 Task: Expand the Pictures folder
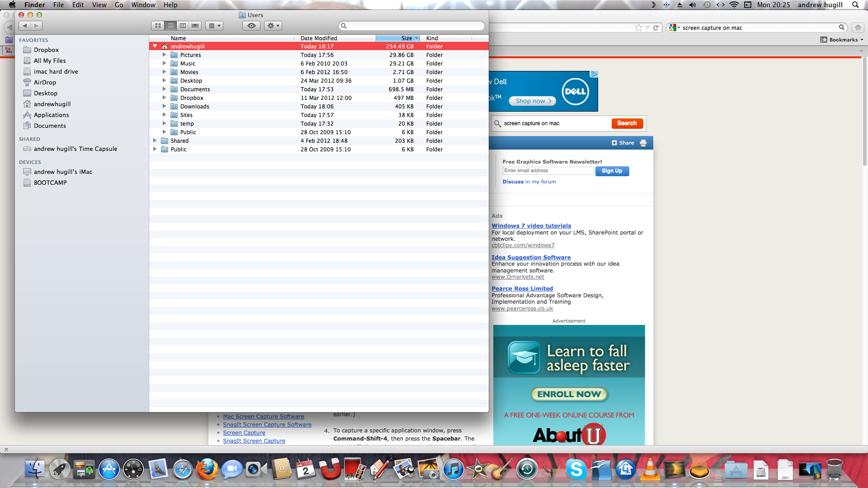pyautogui.click(x=165, y=55)
